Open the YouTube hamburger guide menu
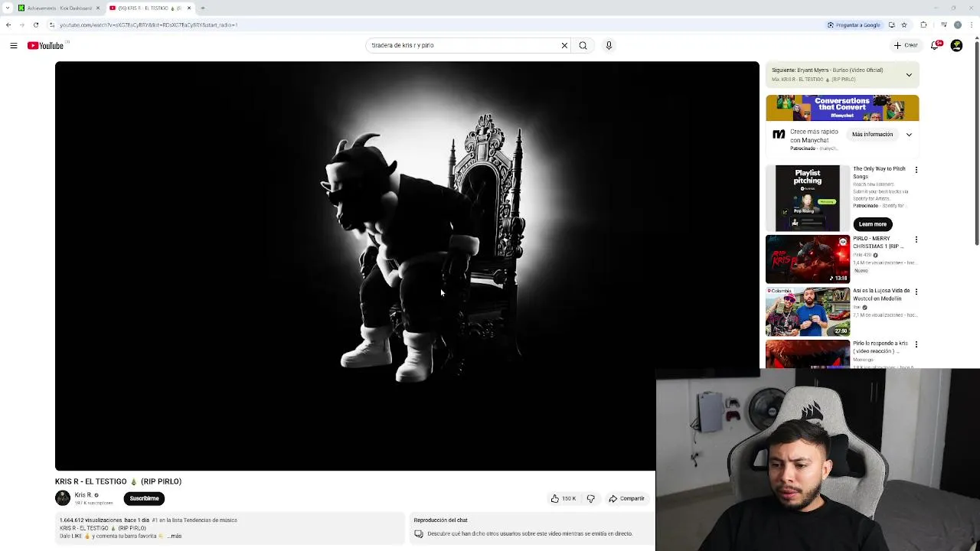Screen dimensions: 980x551 [x=14, y=46]
